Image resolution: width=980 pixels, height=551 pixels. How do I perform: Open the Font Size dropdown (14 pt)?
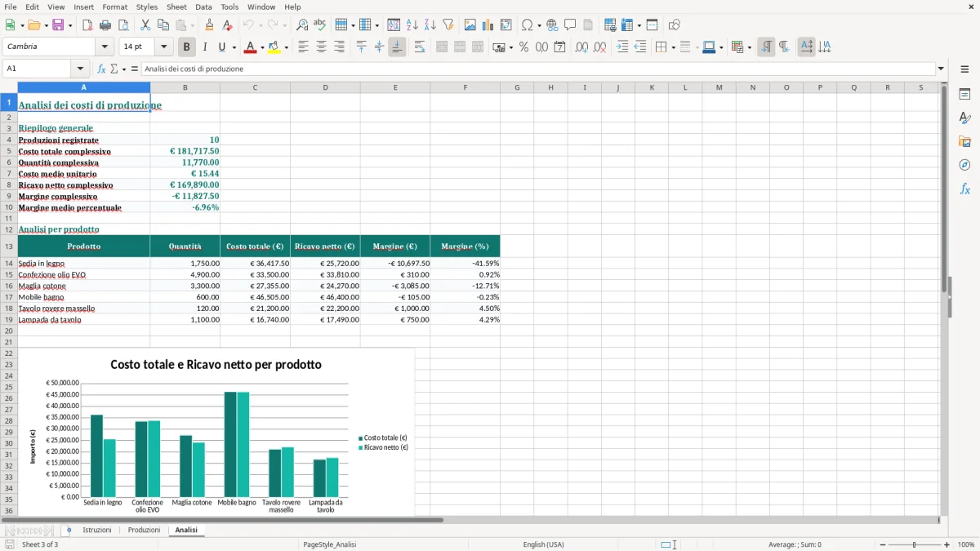point(163,47)
